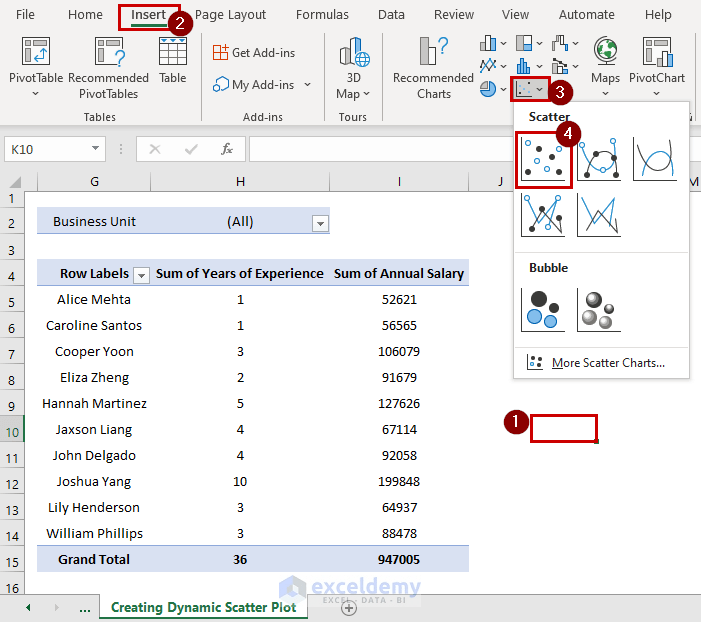
Task: Insert column or bar chart icon
Action: click(x=488, y=43)
